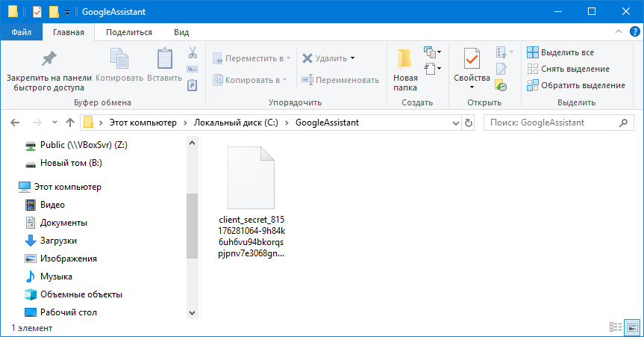Screen dimensions: 644x337
Task: Open the Quick Access Toolbar customize dropdown
Action: coord(67,13)
